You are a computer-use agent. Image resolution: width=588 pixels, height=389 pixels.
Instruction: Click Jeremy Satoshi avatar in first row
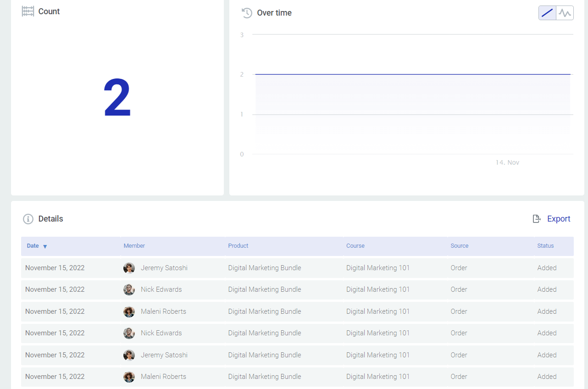point(129,268)
